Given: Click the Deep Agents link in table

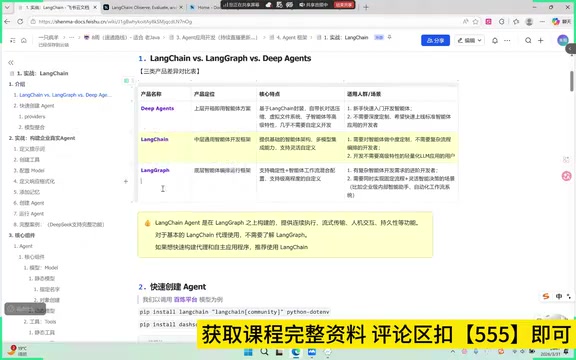Looking at the screenshot, I should click(157, 108).
